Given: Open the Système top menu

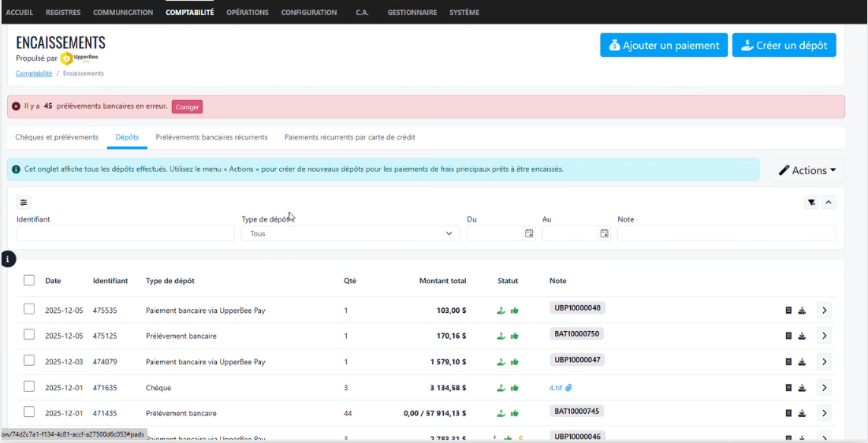Looking at the screenshot, I should tap(464, 12).
